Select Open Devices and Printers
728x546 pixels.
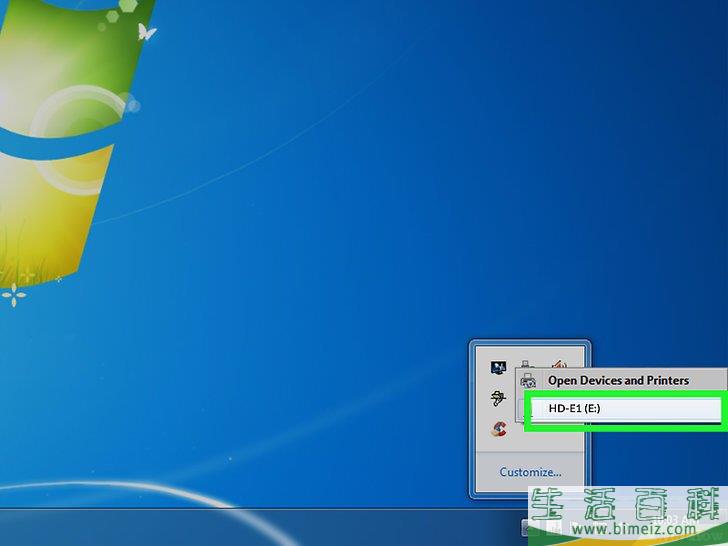pyautogui.click(x=618, y=381)
